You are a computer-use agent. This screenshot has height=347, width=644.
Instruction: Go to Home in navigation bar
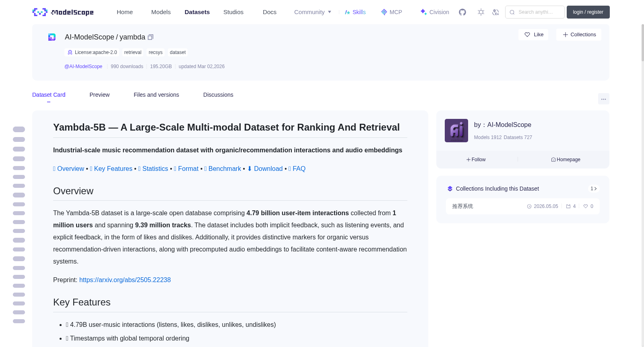125,12
